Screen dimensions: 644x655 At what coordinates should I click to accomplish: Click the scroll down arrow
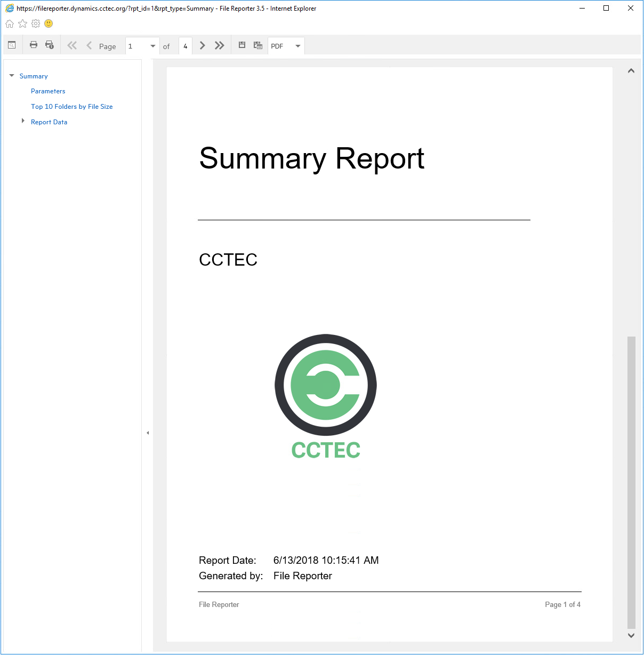pos(631,635)
